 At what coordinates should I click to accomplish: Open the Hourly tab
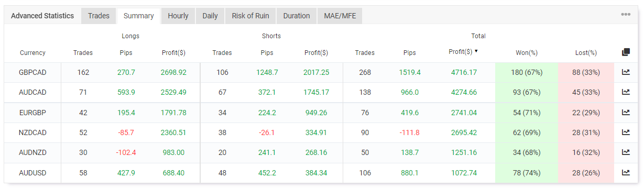178,16
